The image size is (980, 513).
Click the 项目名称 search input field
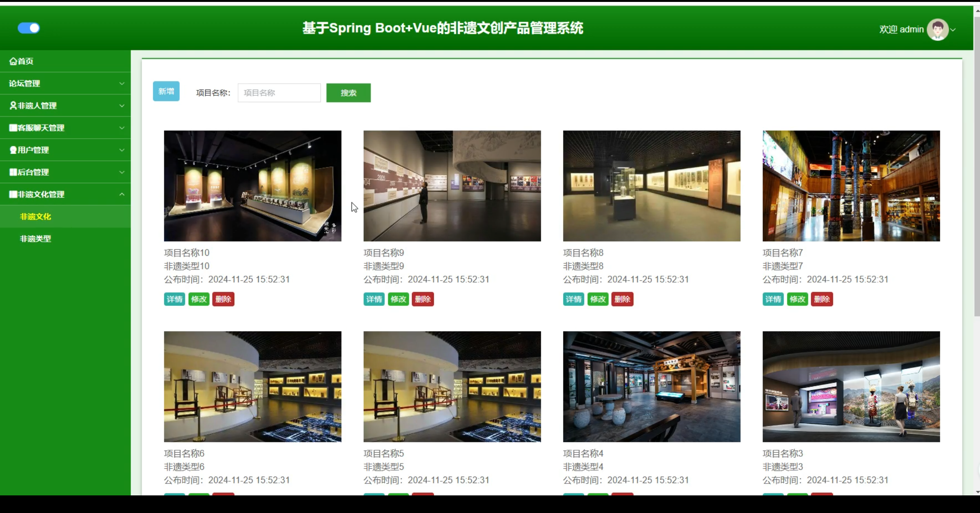[279, 93]
